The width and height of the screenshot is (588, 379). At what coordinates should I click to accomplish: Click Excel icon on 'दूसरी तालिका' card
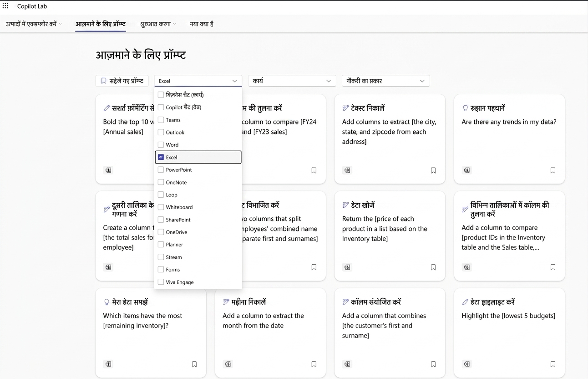tap(108, 267)
